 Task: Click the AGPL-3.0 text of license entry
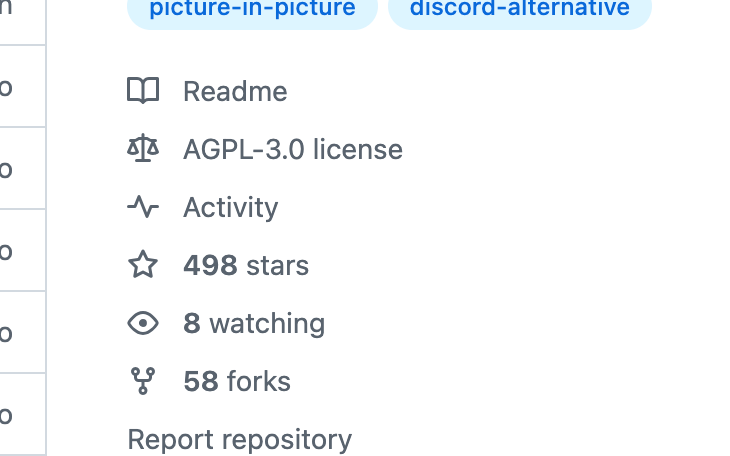tap(243, 150)
